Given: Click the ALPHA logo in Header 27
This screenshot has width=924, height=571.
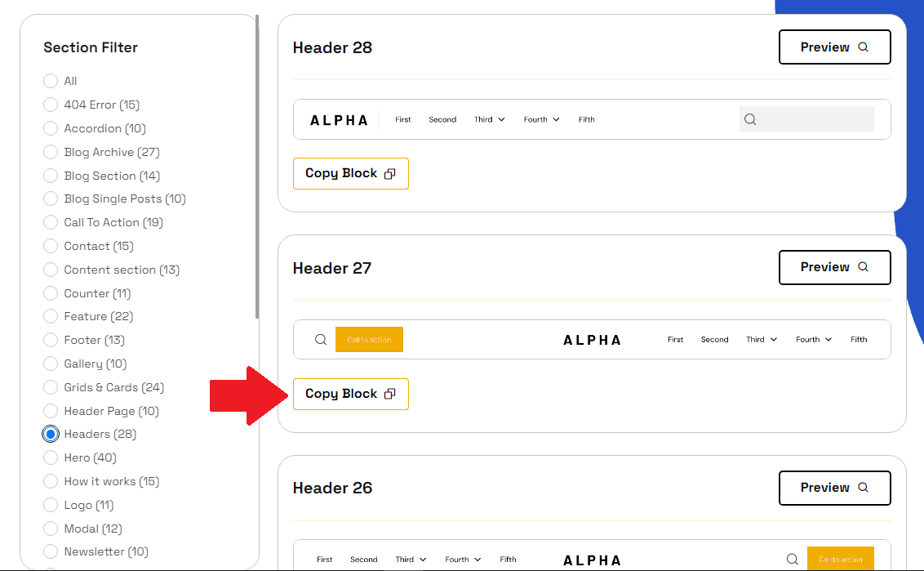Looking at the screenshot, I should click(593, 340).
